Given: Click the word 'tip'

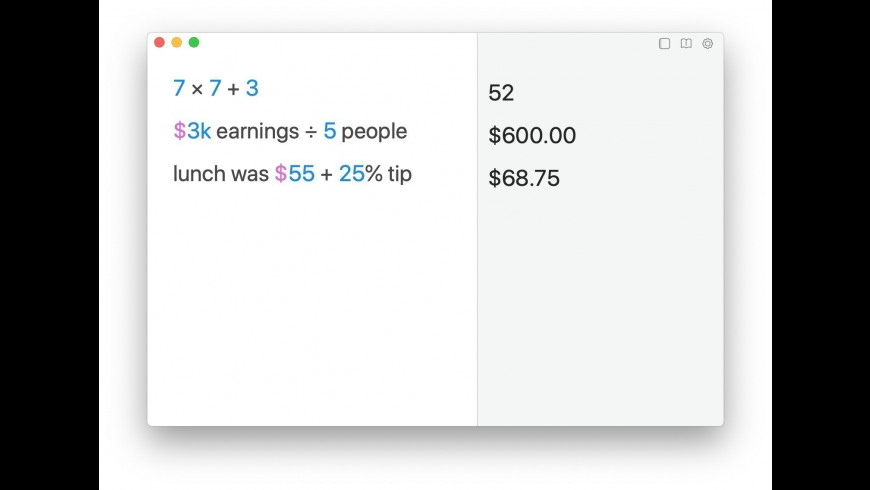Looking at the screenshot, I should coord(400,174).
